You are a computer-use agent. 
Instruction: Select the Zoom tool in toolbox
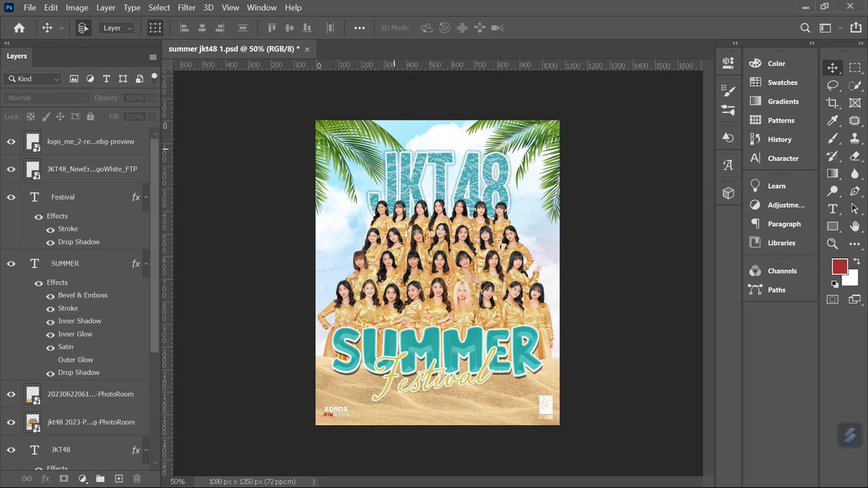(x=833, y=244)
